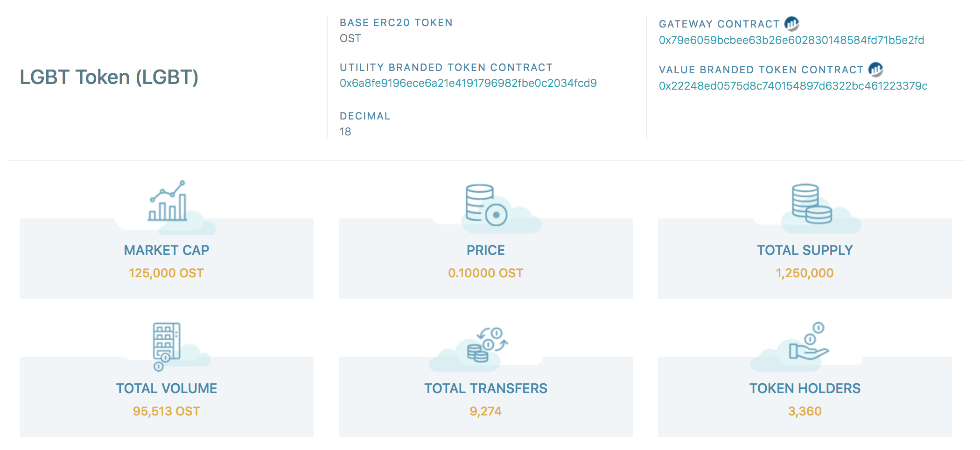
Task: Click the VALUE BRANDED TOKEN CONTRACT label
Action: pos(761,70)
